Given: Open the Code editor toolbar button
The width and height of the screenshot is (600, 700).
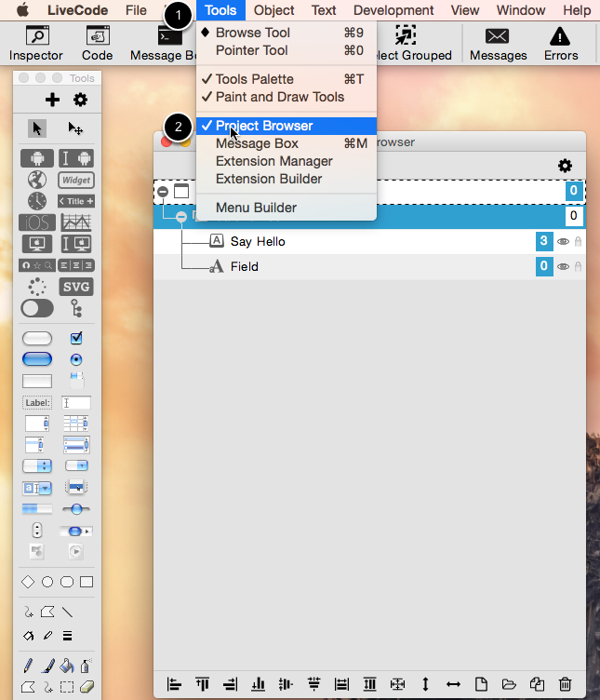Looking at the screenshot, I should click(x=98, y=43).
